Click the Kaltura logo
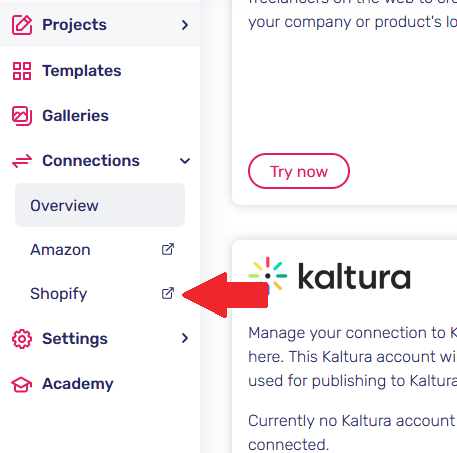The height and width of the screenshot is (453, 457). click(329, 275)
